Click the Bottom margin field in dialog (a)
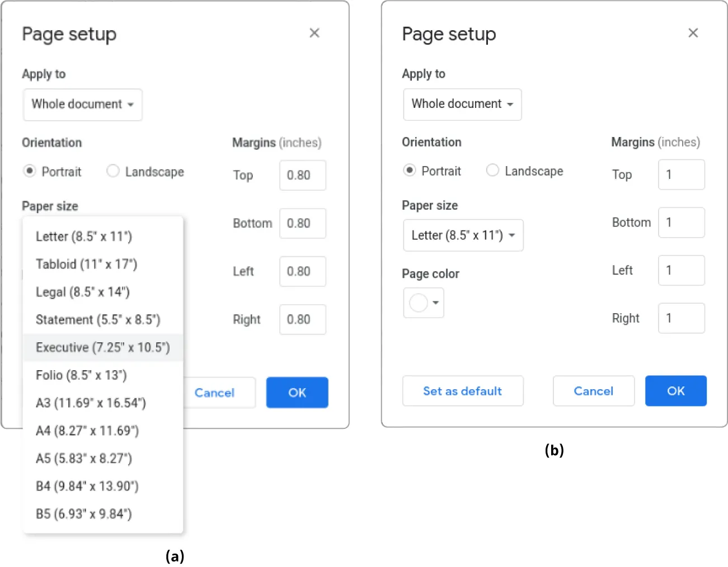 [302, 223]
